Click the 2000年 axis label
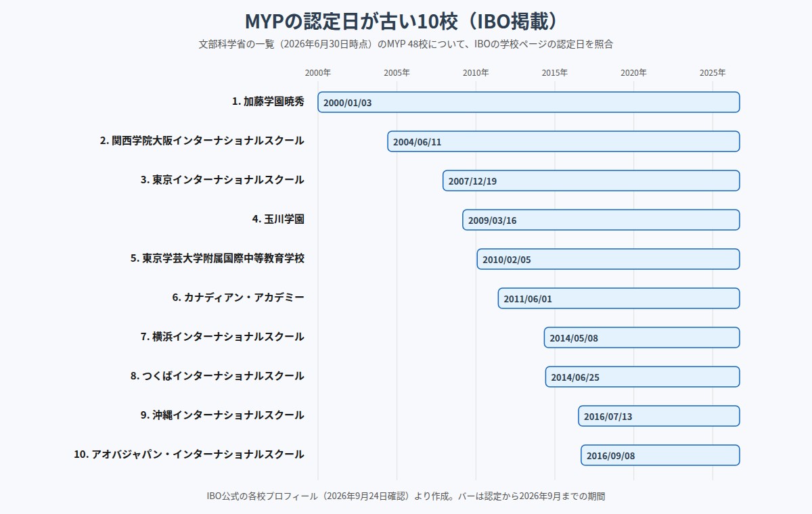This screenshot has height=514, width=812. (x=318, y=72)
